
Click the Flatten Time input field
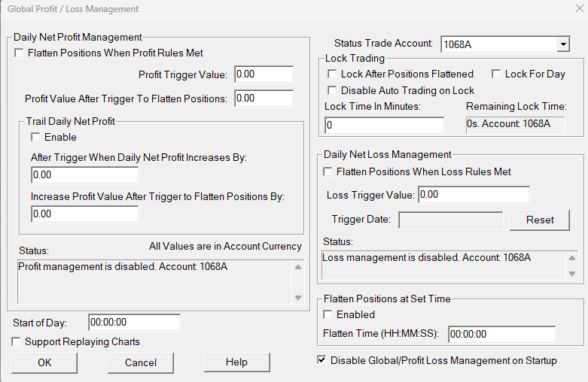coord(501,334)
